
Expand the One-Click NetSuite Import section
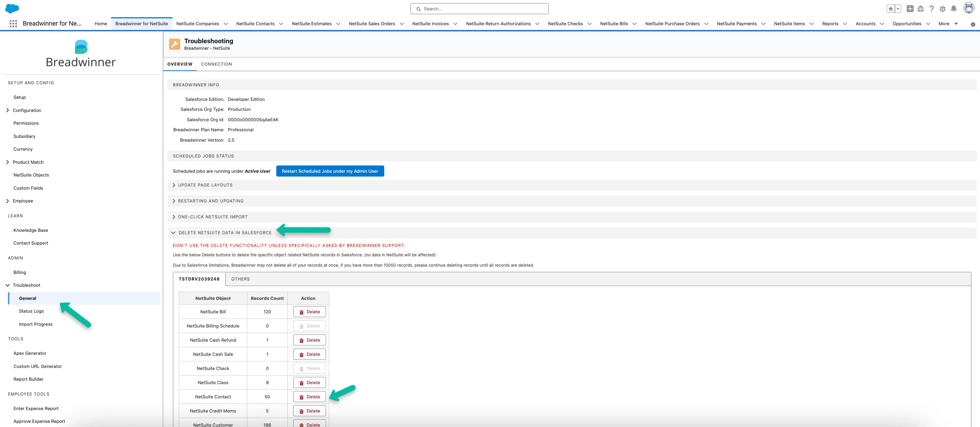click(174, 217)
